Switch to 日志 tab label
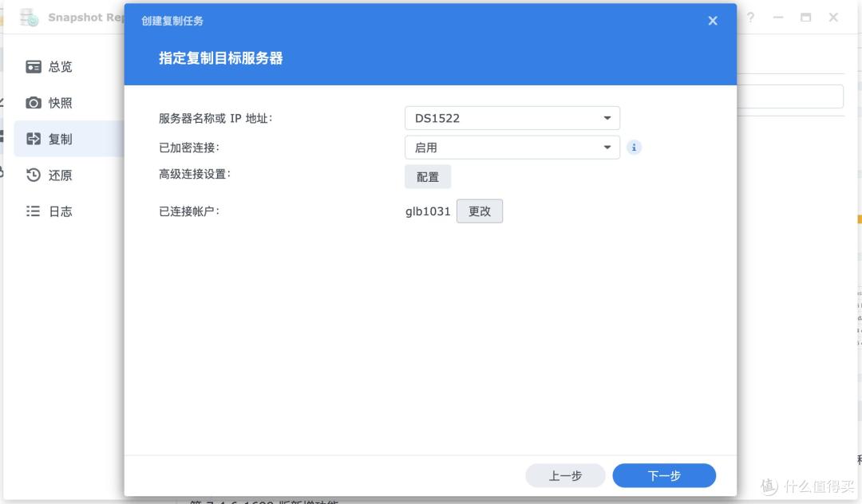The height and width of the screenshot is (504, 862). coord(61,212)
